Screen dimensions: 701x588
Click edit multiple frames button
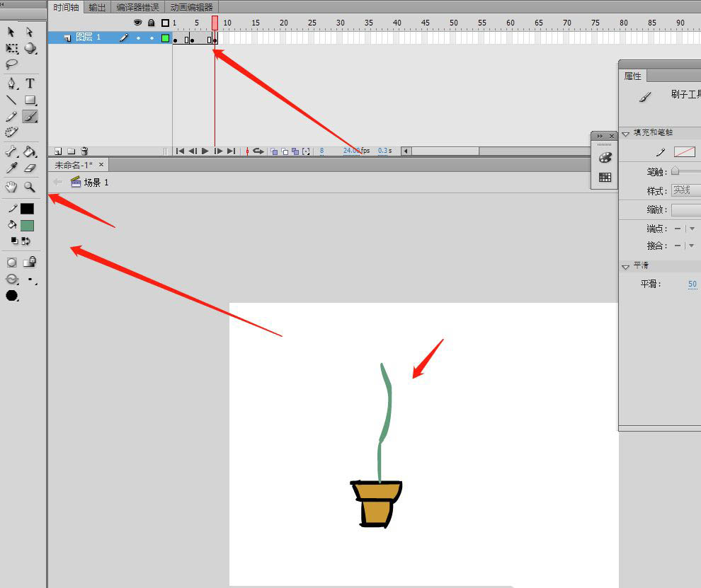click(x=295, y=151)
